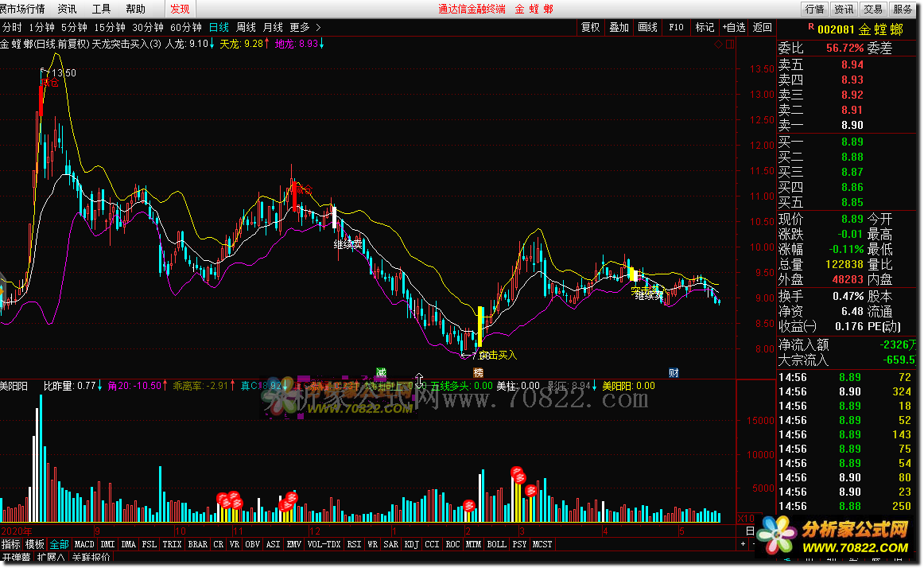Apply the PSY indicator
924x568 pixels.
tap(519, 544)
